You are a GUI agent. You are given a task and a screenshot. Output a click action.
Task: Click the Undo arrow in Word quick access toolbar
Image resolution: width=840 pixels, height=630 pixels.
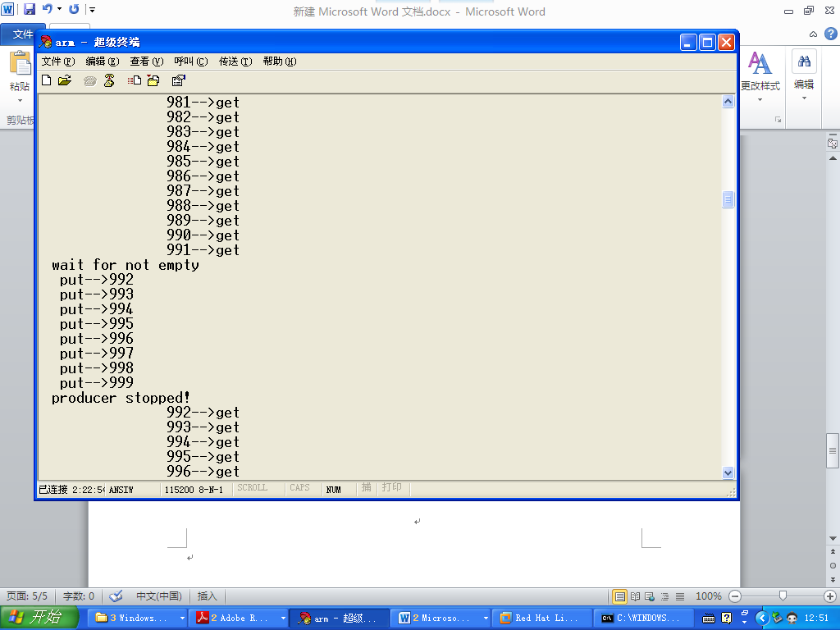pyautogui.click(x=48, y=9)
